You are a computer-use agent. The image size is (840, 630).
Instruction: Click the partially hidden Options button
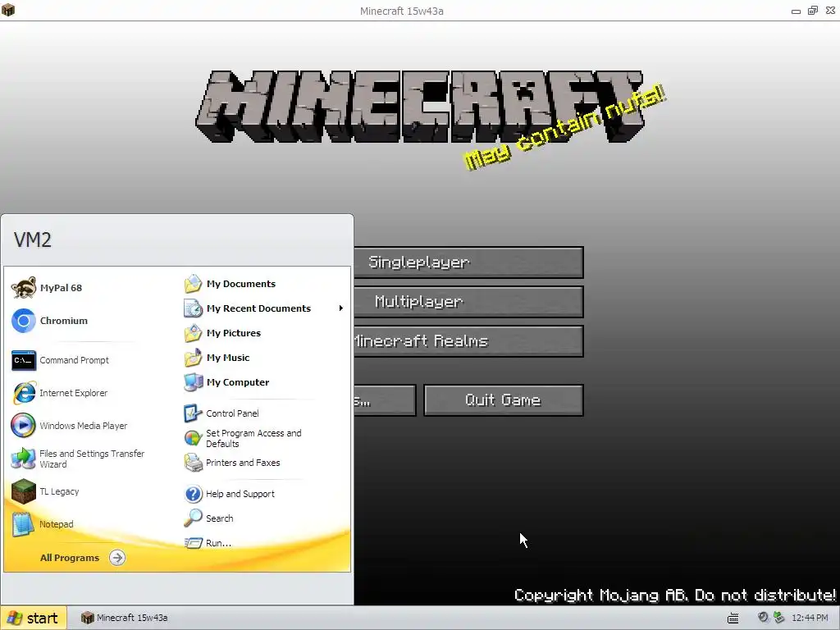[x=385, y=400]
